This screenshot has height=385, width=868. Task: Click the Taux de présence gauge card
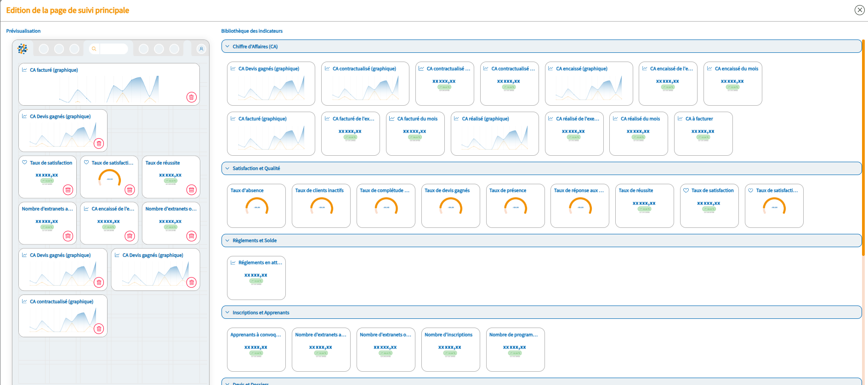pyautogui.click(x=515, y=206)
